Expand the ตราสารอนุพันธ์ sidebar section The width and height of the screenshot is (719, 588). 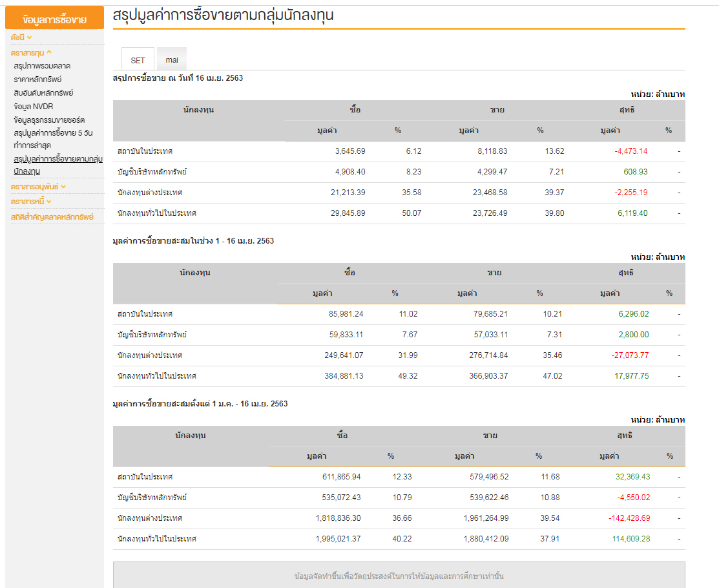pos(38,186)
